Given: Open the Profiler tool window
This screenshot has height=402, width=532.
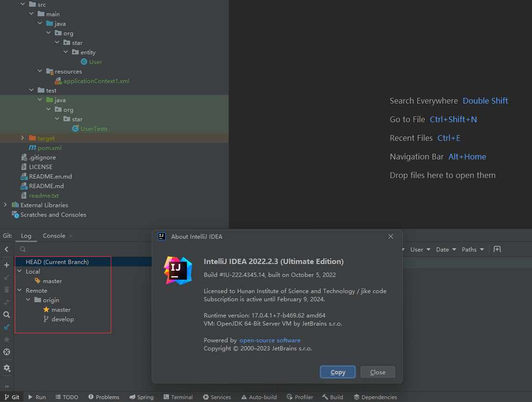Looking at the screenshot, I should pos(300,397).
